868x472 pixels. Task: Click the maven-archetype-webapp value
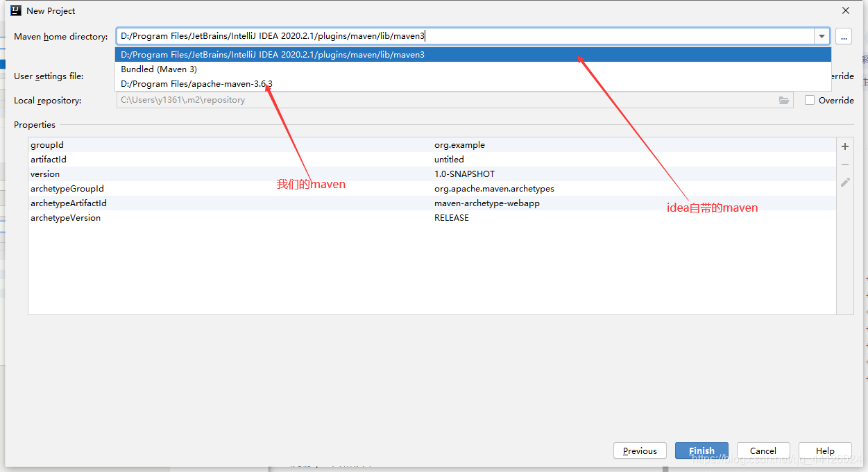486,203
